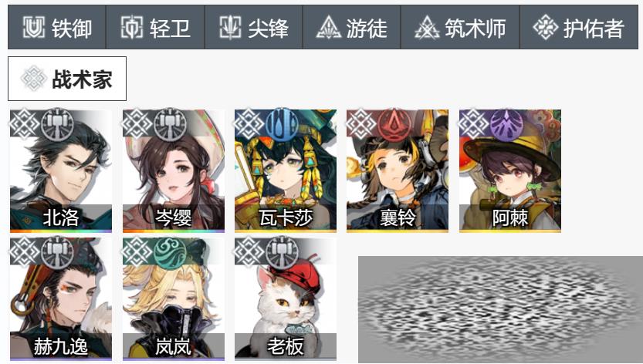Open character card 瓦卡莎

(x=286, y=170)
